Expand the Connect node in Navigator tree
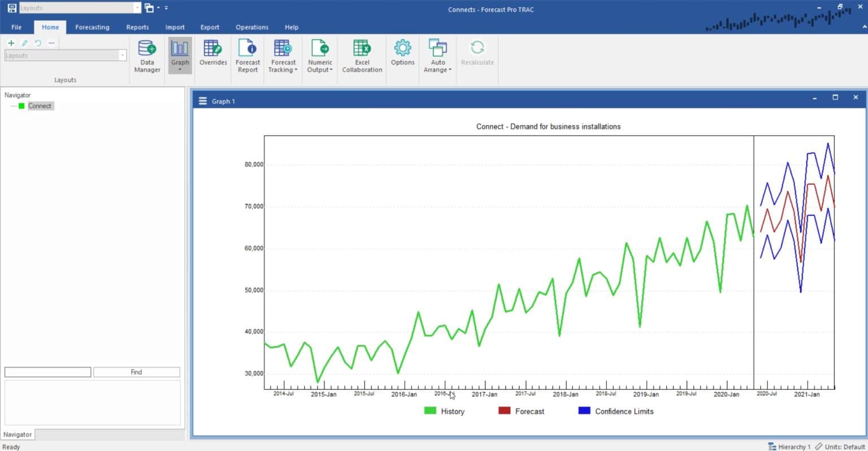Viewport: 868px width, 451px height. point(14,106)
